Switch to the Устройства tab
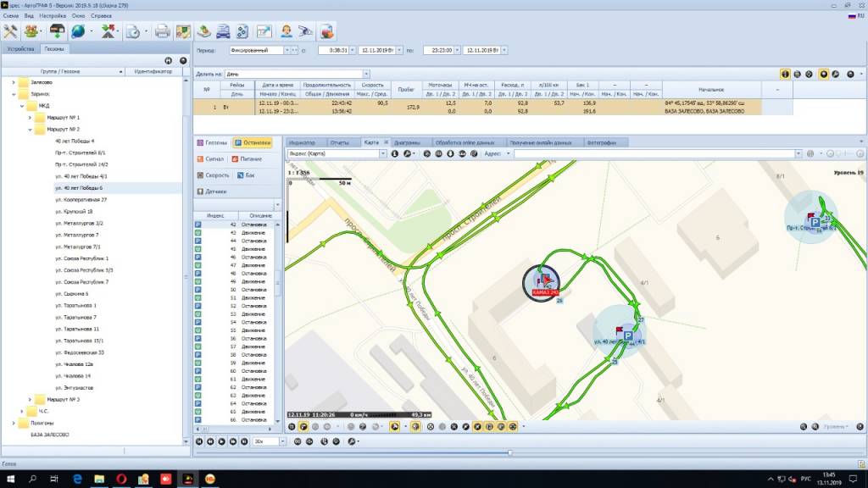Image resolution: width=868 pixels, height=488 pixels. [x=20, y=48]
